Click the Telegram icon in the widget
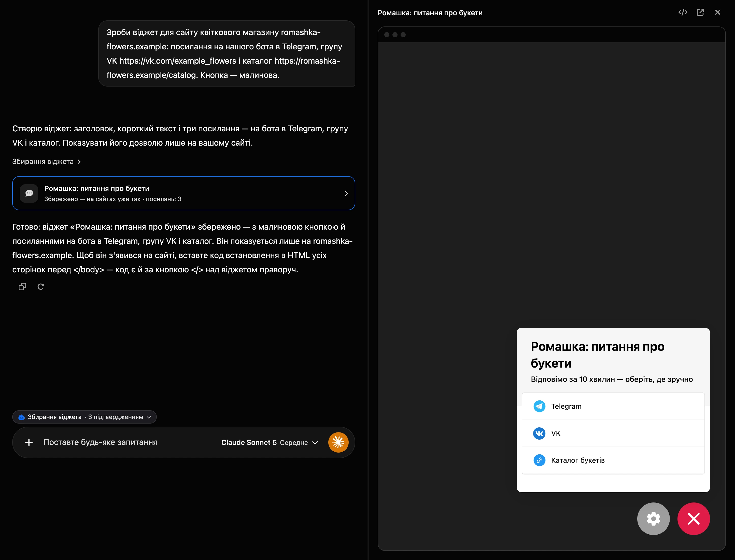The image size is (735, 560). click(x=540, y=406)
